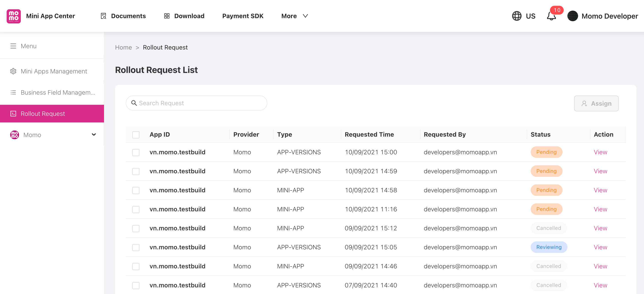The width and height of the screenshot is (644, 294).
Task: Click the MoMo logo in the header
Action: pos(13,16)
